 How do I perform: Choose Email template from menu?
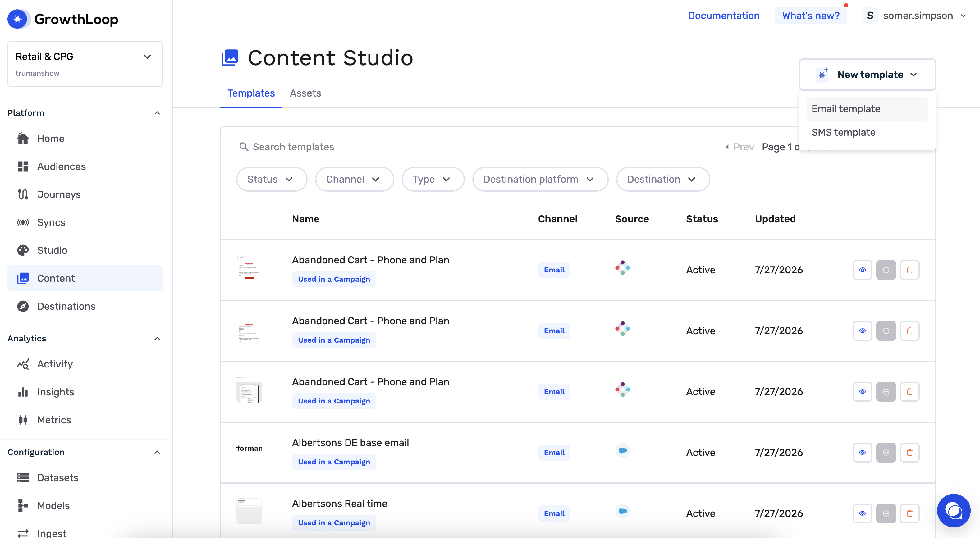pyautogui.click(x=867, y=109)
